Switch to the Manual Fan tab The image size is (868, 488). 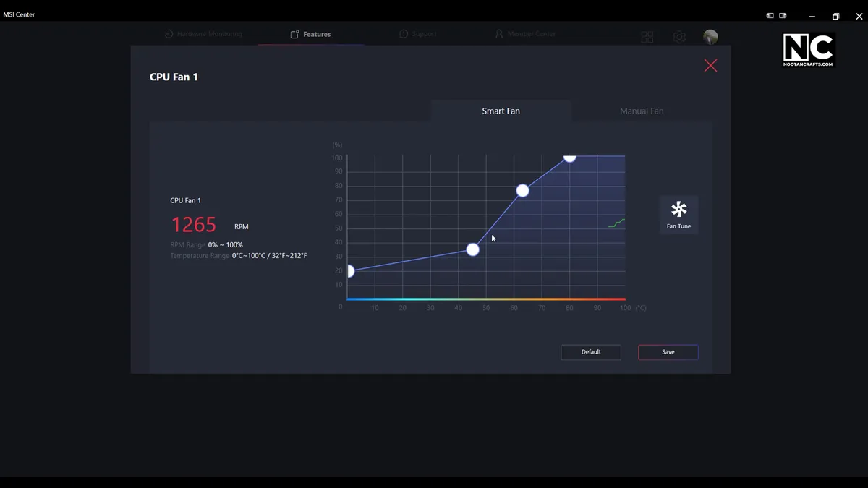click(642, 111)
